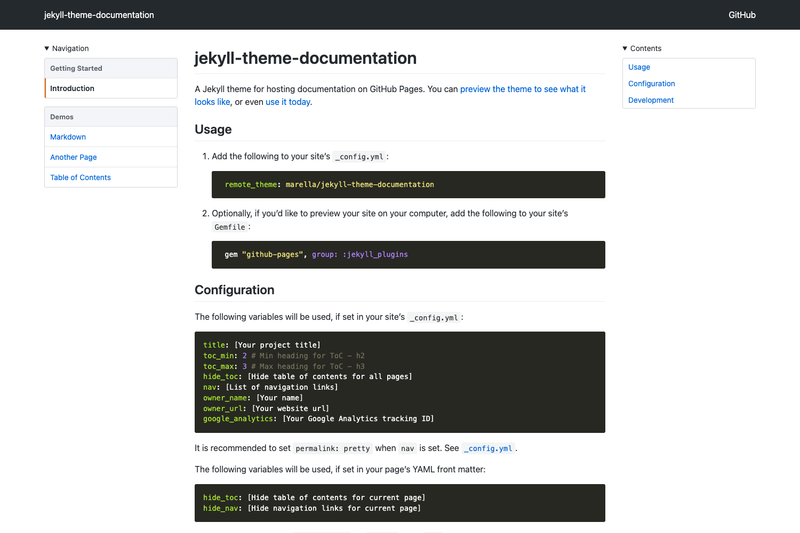Click the 'nav: [List of navigation links]' line
Screen dimensions: 800x533
click(x=270, y=387)
